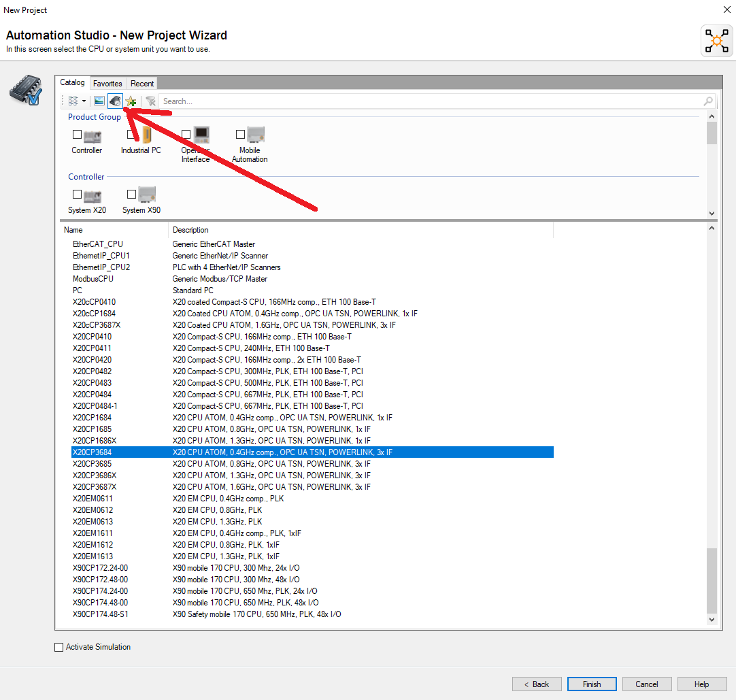The image size is (736, 700).
Task: Click the Finish button
Action: pos(591,684)
